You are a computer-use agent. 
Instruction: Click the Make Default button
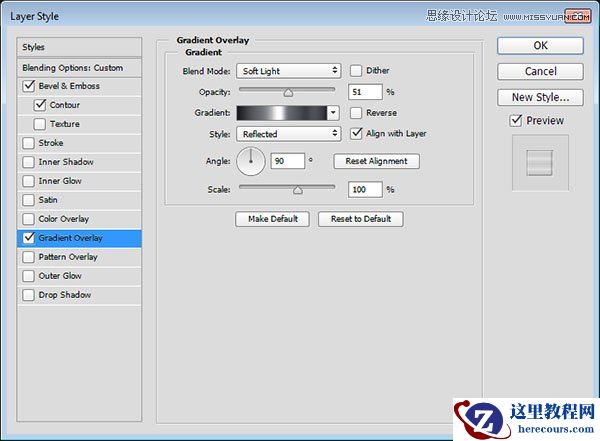[x=272, y=219]
